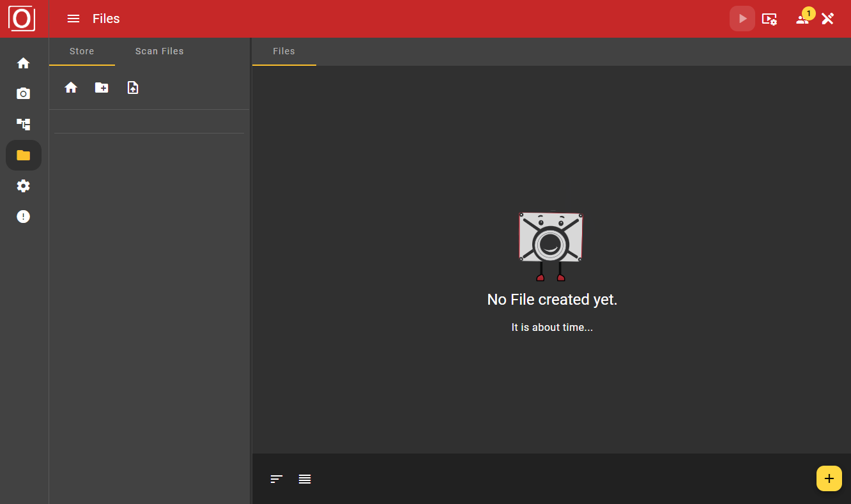This screenshot has height=504, width=851.
Task: Open the webcam settings icon in the top bar
Action: click(770, 19)
